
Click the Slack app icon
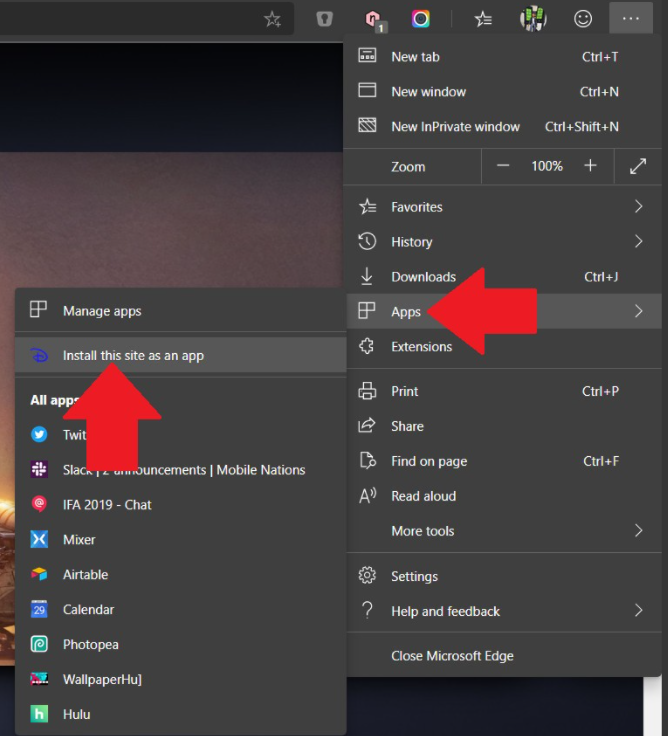click(39, 469)
